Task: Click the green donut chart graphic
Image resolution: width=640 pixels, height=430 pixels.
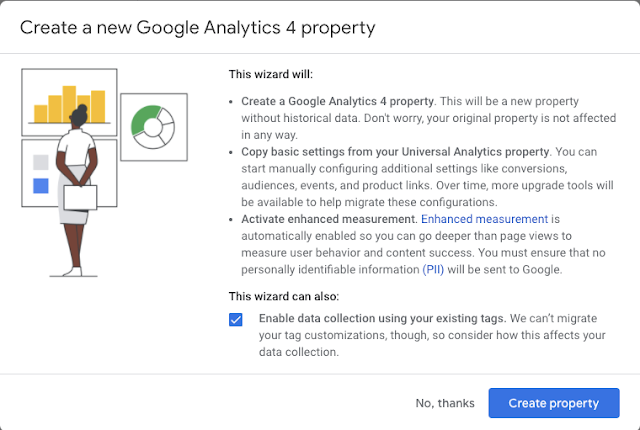Action: (x=154, y=125)
